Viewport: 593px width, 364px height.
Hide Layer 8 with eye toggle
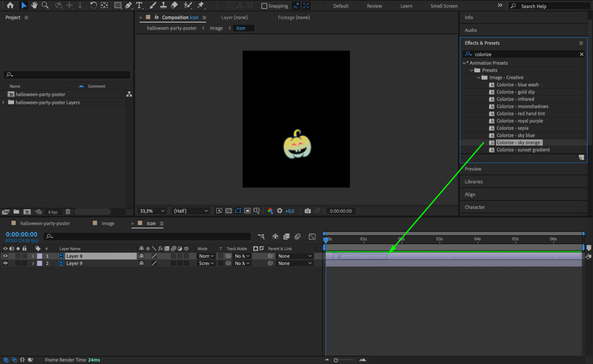(x=5, y=256)
